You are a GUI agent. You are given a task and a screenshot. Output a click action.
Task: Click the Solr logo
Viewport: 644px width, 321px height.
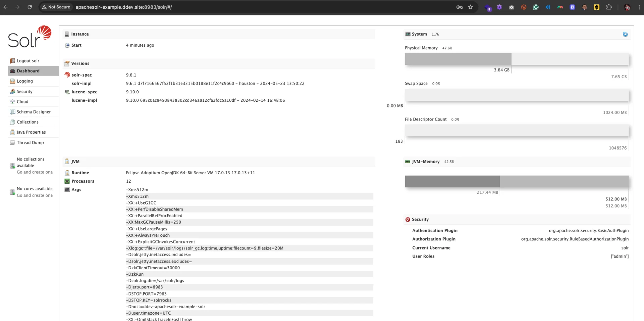pyautogui.click(x=30, y=37)
